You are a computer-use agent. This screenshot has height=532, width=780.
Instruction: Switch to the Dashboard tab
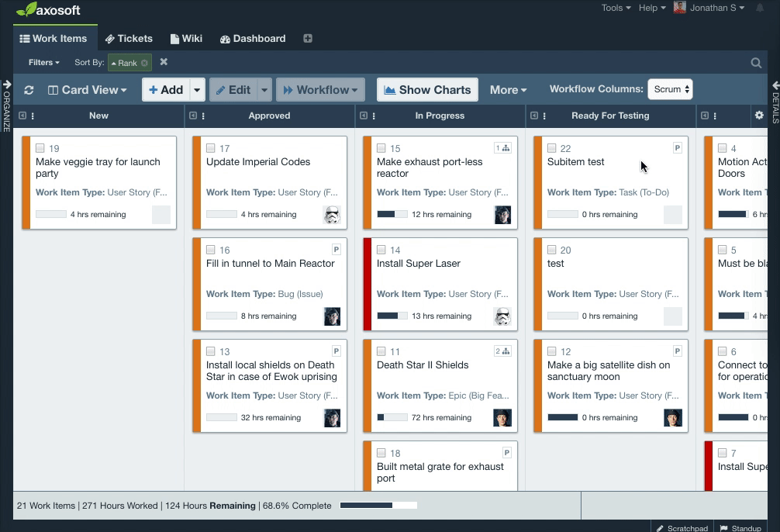click(253, 38)
